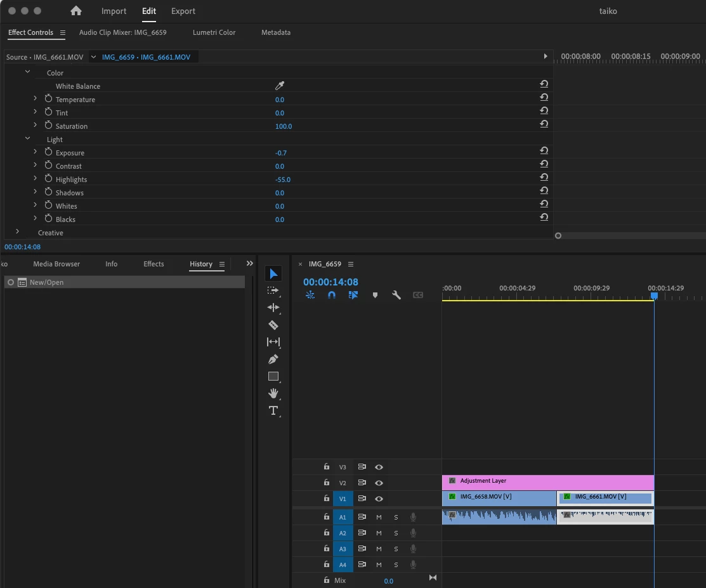The width and height of the screenshot is (706, 588).
Task: Expand Tint parameter controls
Action: pyautogui.click(x=35, y=111)
